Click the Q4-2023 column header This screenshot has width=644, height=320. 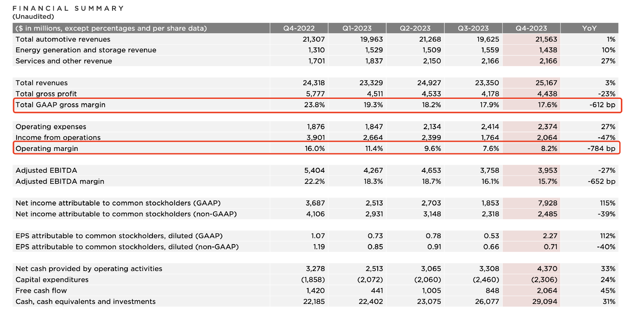(x=531, y=28)
